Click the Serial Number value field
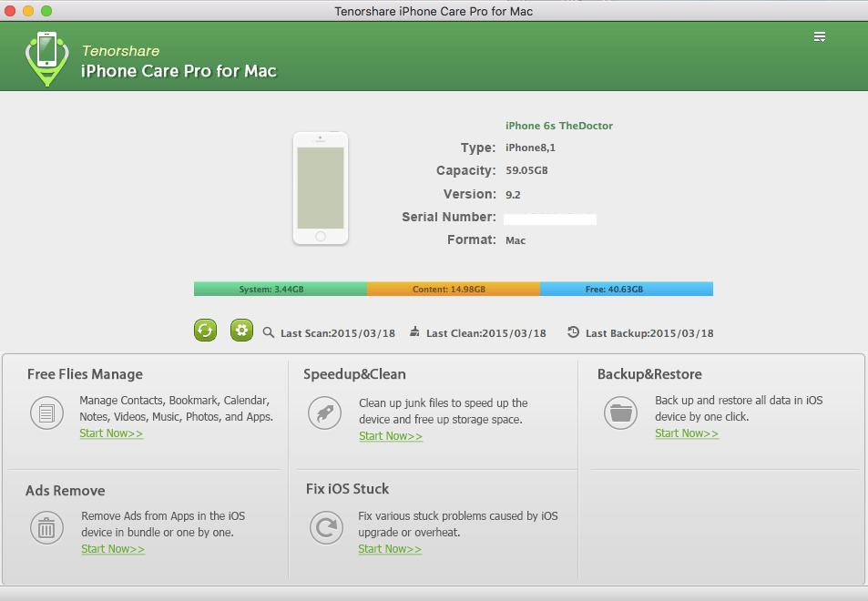 tap(550, 219)
